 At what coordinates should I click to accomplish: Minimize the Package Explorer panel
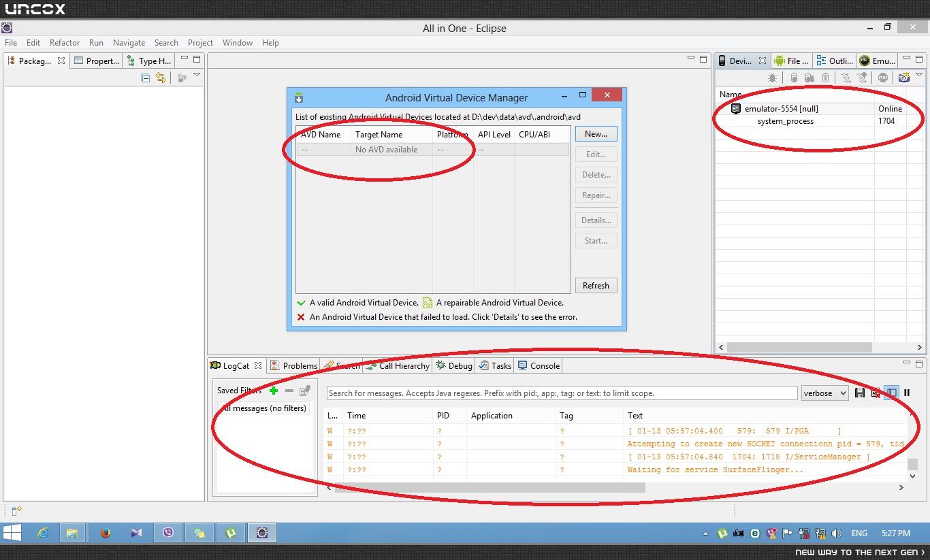click(x=184, y=59)
